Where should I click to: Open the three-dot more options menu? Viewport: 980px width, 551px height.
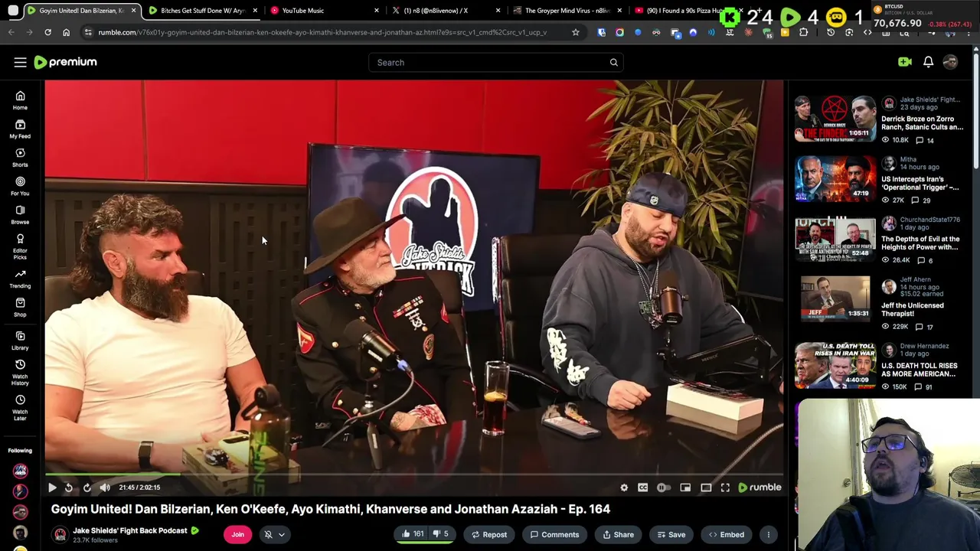(768, 535)
